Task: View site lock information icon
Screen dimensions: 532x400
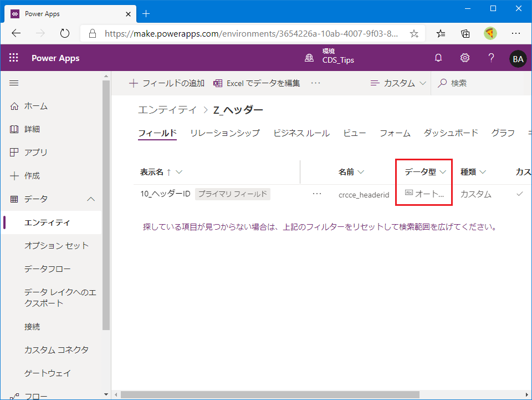Action: point(93,33)
